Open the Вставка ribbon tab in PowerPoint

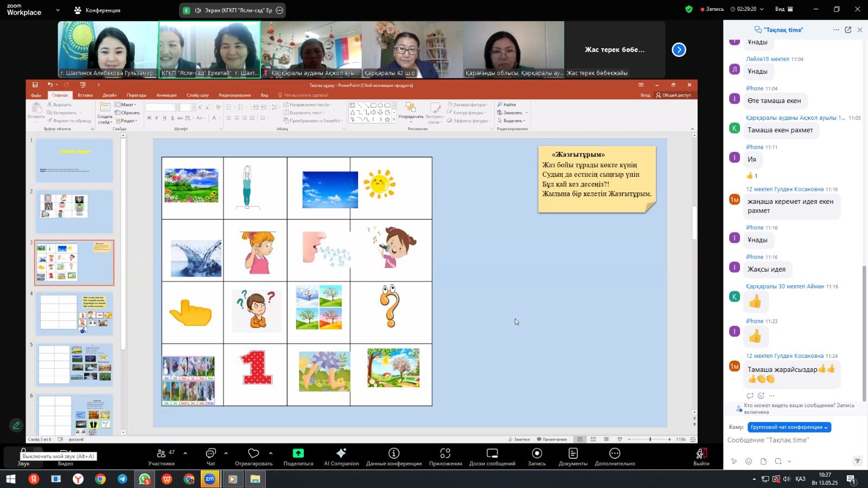[85, 95]
